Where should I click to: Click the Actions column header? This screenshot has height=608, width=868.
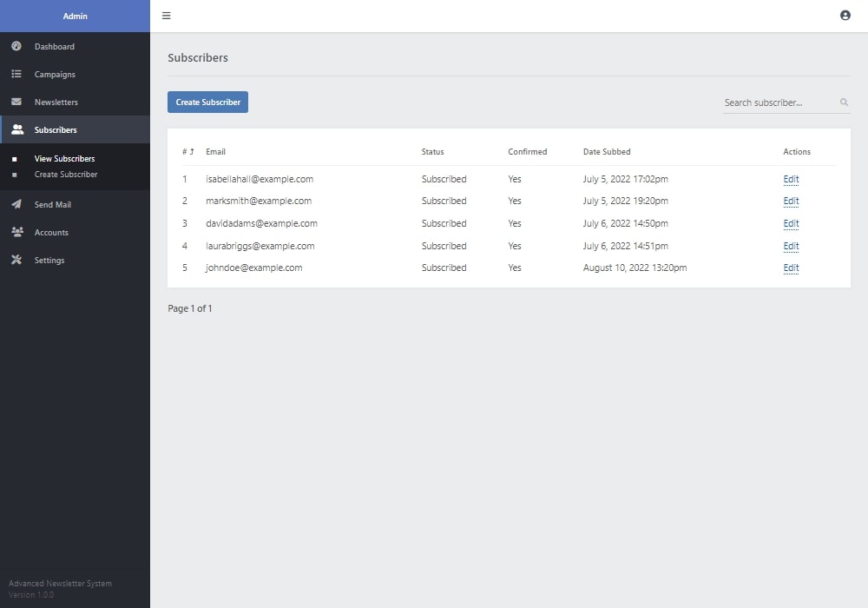click(797, 151)
